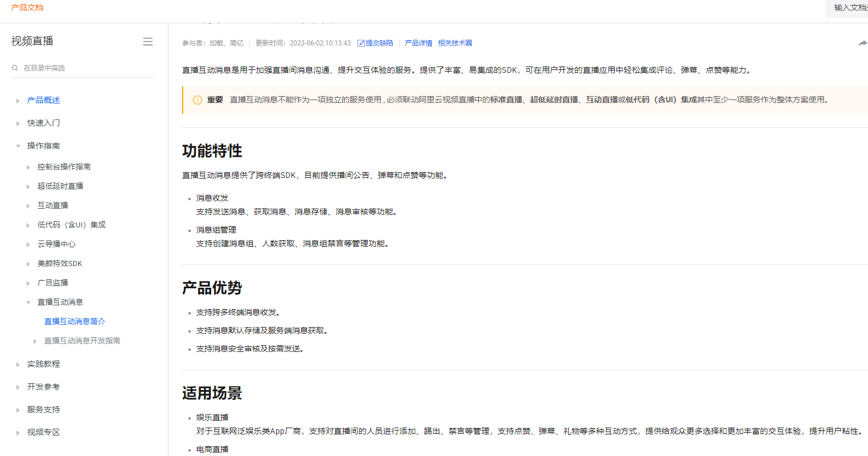
Task: Expand the 互动直播 arrow
Action: coord(28,206)
